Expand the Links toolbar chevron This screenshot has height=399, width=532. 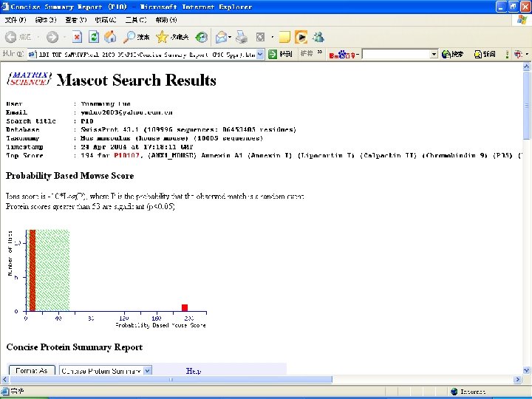(320, 52)
